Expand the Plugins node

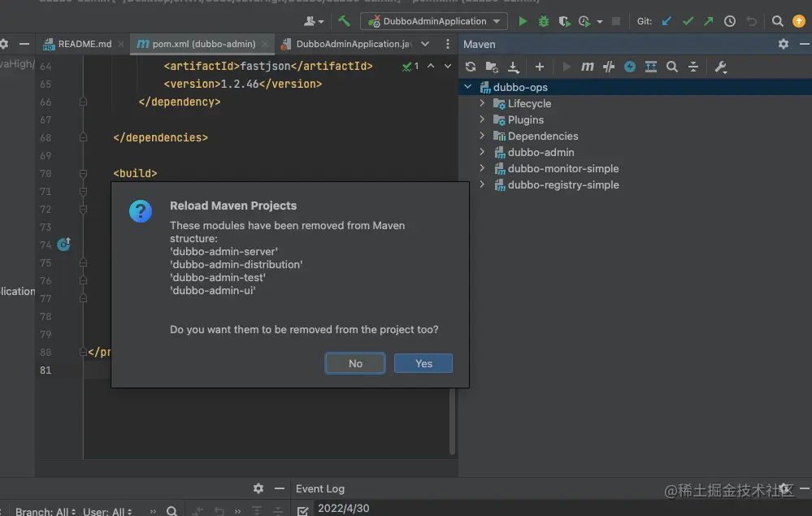click(x=482, y=119)
